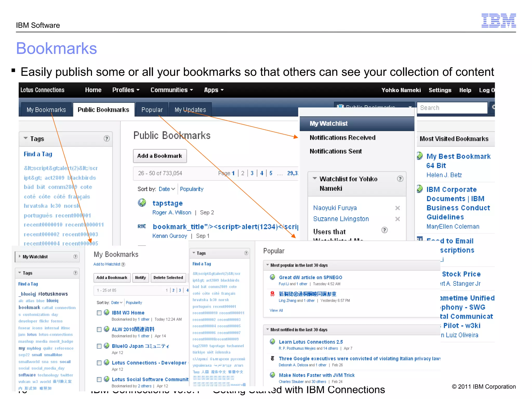The height and width of the screenshot is (399, 532).
Task: Open the Communities dropdown menu
Action: pyautogui.click(x=172, y=90)
